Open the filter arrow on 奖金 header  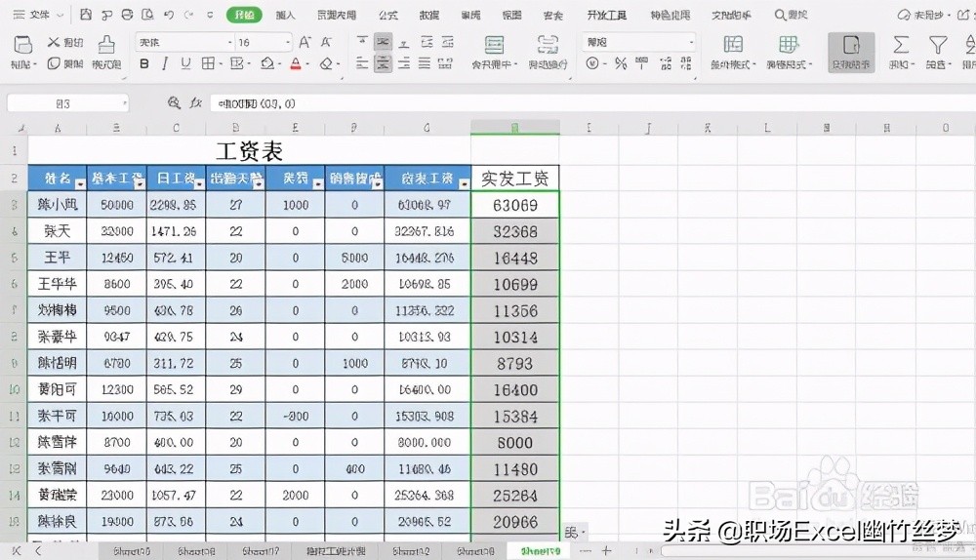pos(317,183)
